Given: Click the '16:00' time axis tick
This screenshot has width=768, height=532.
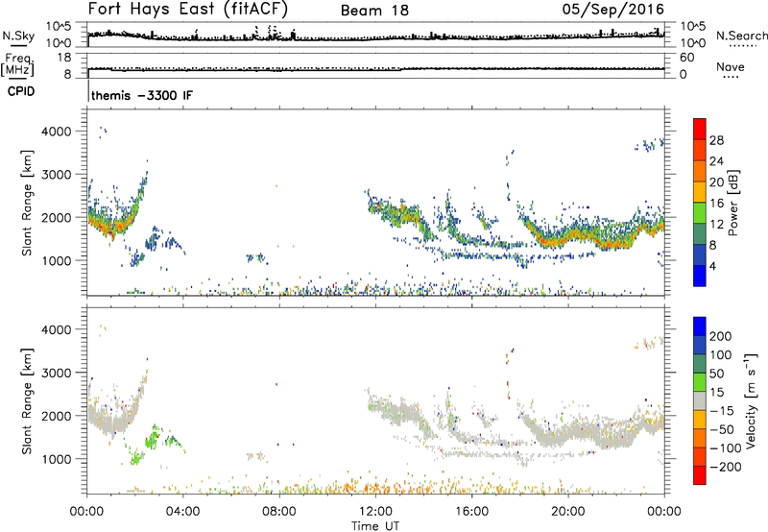Looking at the screenshot, I should [471, 512].
